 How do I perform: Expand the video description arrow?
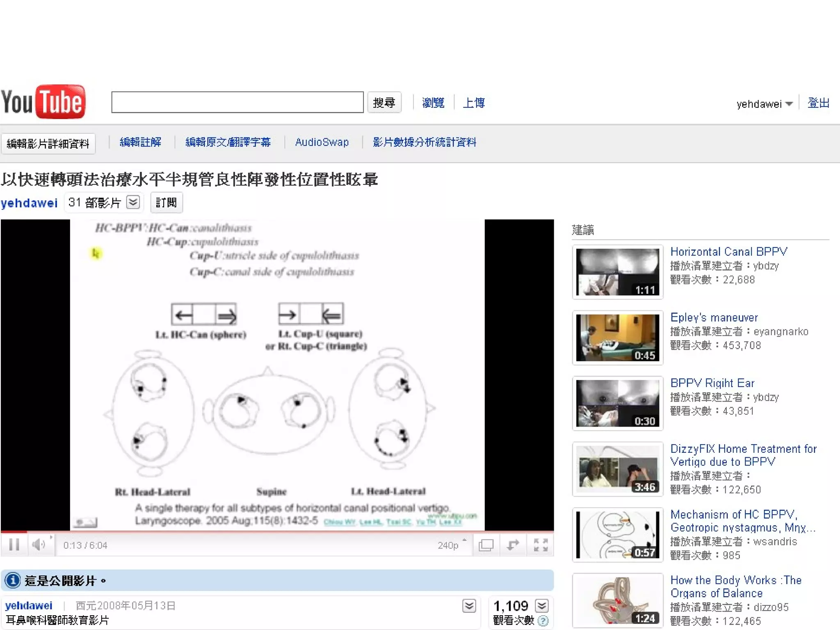pyautogui.click(x=469, y=606)
